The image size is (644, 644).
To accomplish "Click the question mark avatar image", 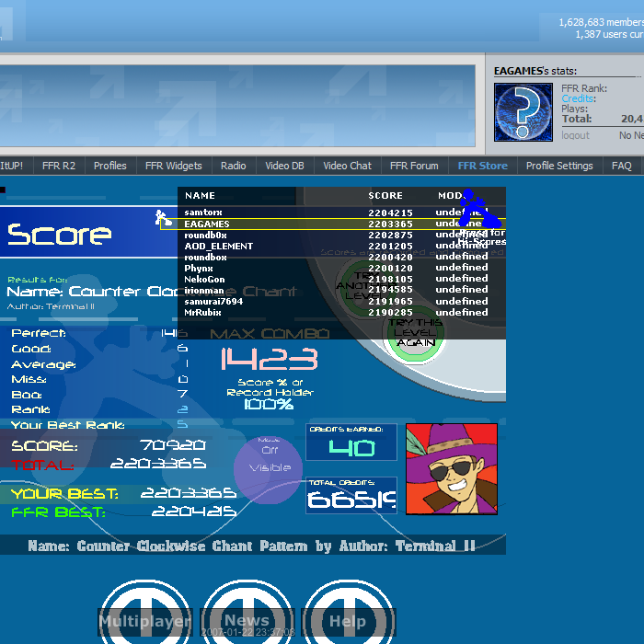I will [523, 112].
